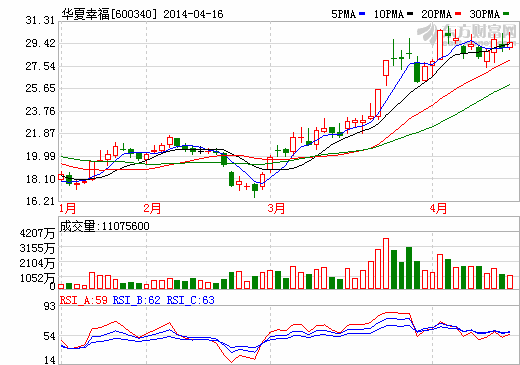Viewport: 520px width, 365px height.
Task: Click the 30PMA legend label
Action: [x=485, y=14]
